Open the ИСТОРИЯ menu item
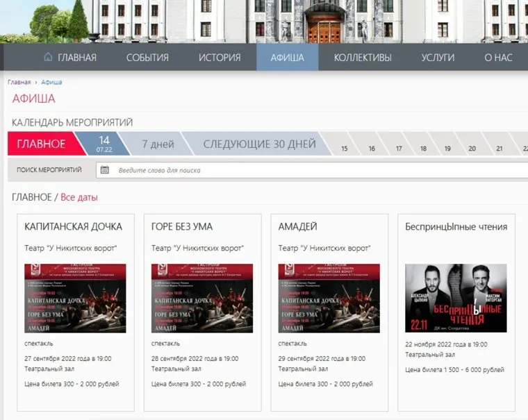528x420 pixels. 220,58
